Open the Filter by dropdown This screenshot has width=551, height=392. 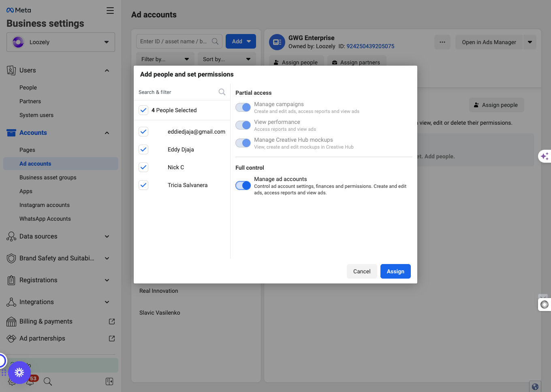[x=165, y=59]
